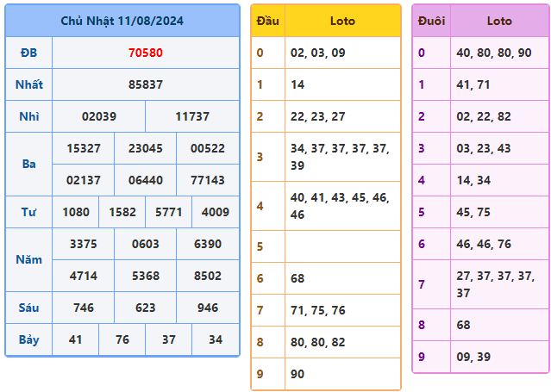Image resolution: width=551 pixels, height=392 pixels.
Task: Select the Ba prize number 23045
Action: click(x=145, y=148)
